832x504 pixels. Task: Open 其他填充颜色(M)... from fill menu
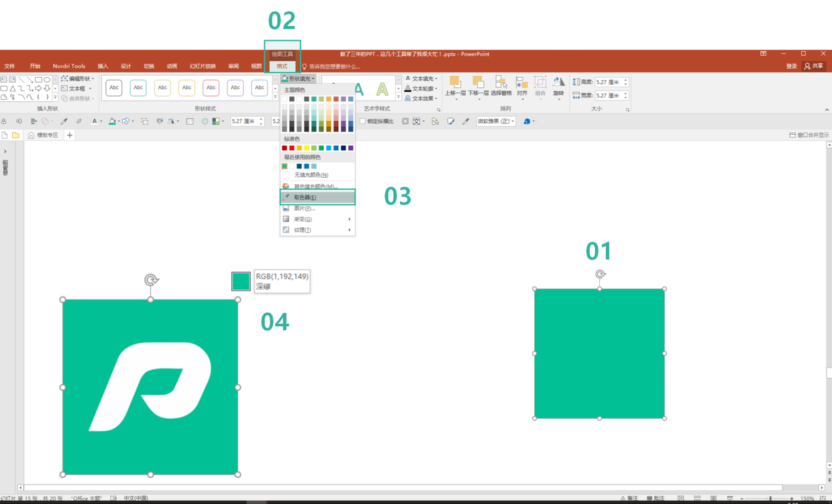coord(317,186)
